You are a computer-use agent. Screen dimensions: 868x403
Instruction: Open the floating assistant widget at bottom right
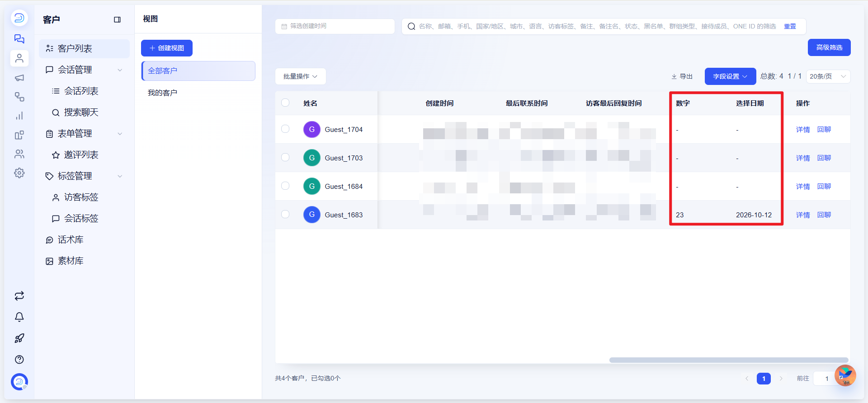[845, 375]
